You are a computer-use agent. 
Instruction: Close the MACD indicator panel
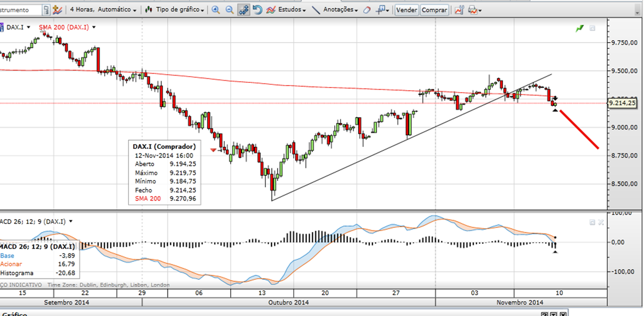(x=601, y=222)
